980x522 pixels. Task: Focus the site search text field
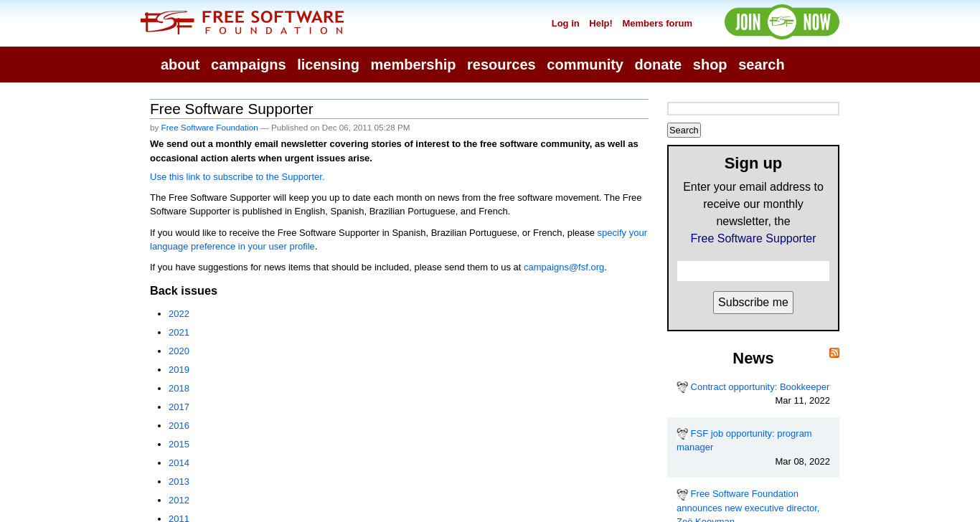[753, 109]
